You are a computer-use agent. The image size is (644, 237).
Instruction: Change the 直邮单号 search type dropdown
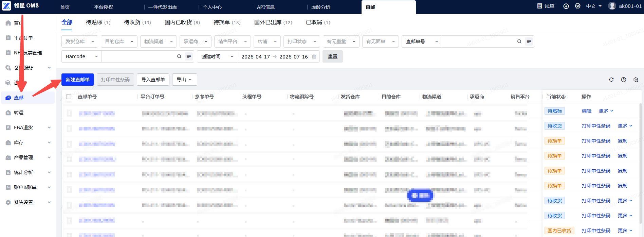point(422,41)
